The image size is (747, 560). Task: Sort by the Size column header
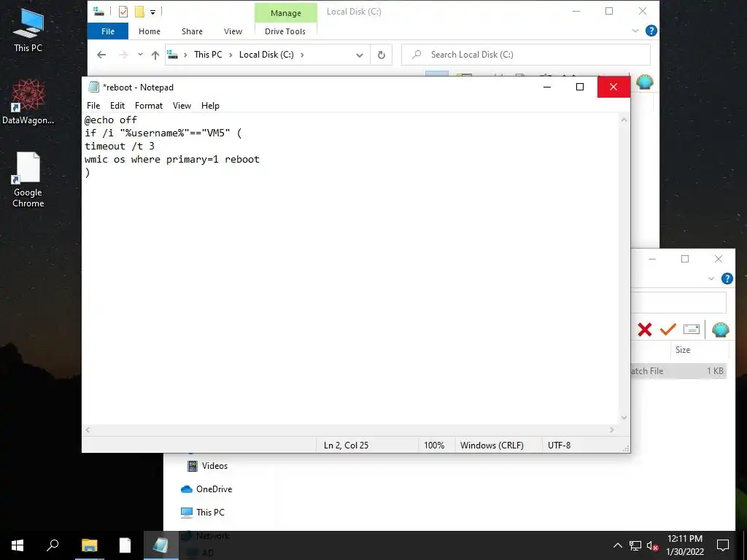683,349
